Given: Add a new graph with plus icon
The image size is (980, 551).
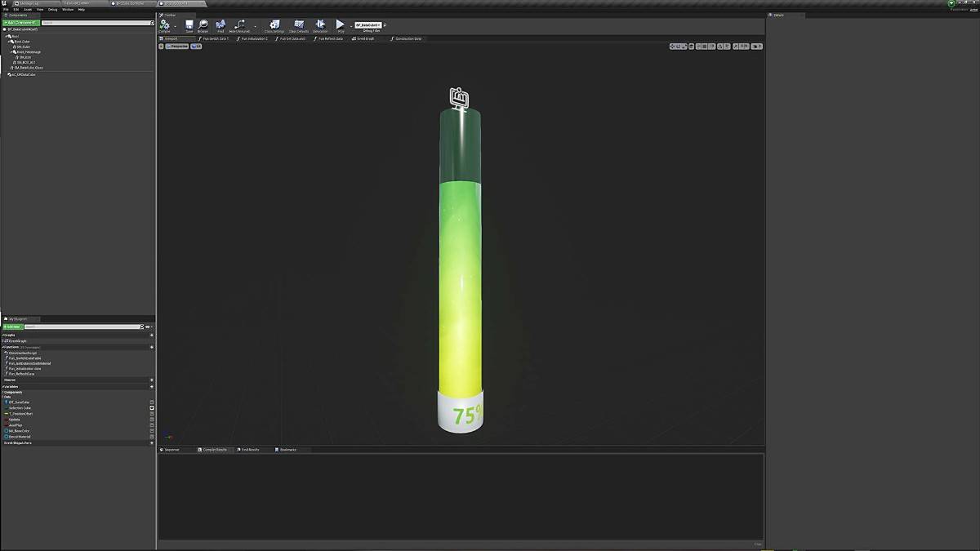Looking at the screenshot, I should coord(152,335).
